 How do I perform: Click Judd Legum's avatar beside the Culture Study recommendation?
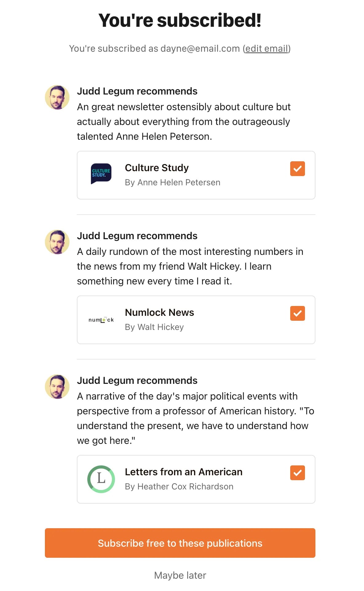[57, 97]
